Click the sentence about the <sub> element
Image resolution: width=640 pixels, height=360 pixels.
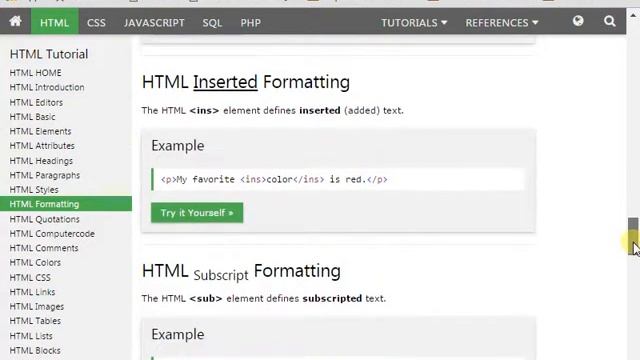[x=264, y=298]
